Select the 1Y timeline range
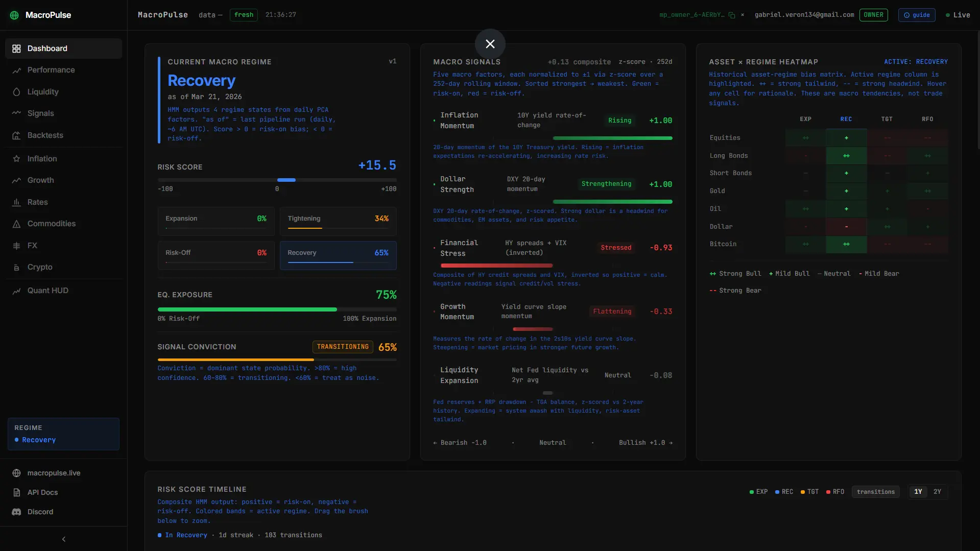Viewport: 980px width, 551px height. [918, 492]
